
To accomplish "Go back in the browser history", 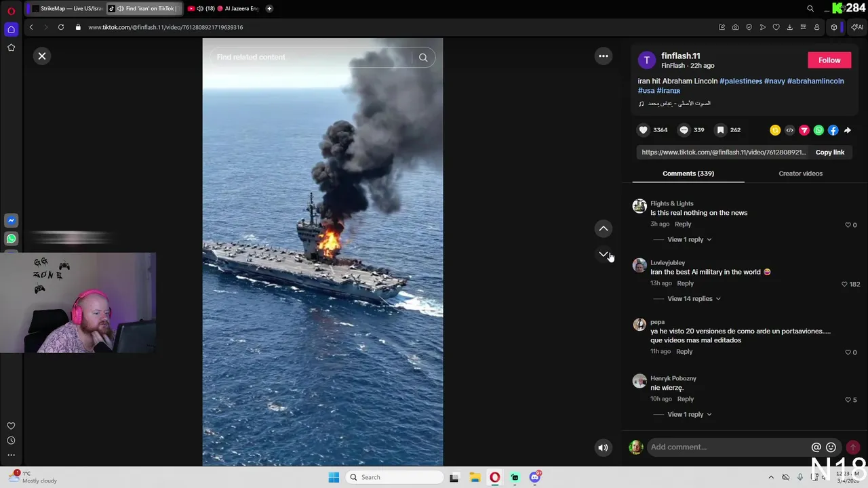I will point(31,27).
